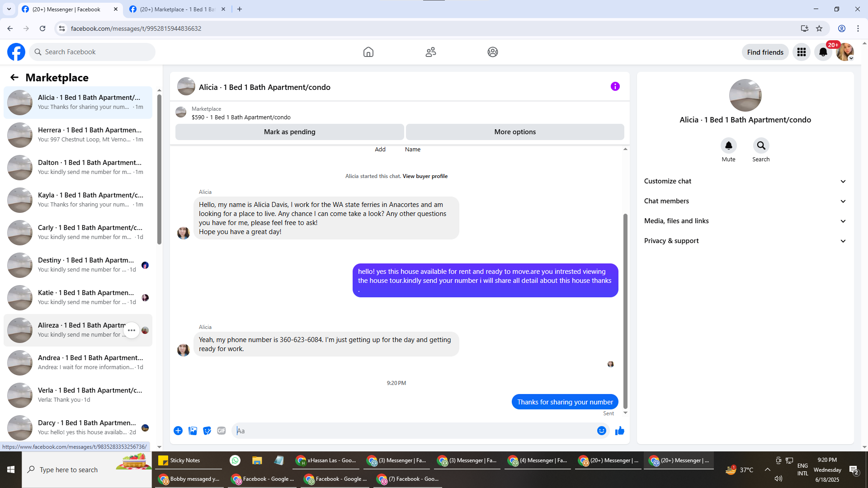This screenshot has width=868, height=488.
Task: Open WhatsApp from the taskbar
Action: [x=235, y=460]
